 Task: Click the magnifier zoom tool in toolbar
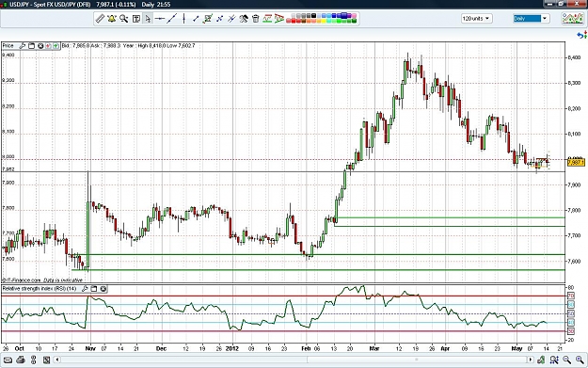pyautogui.click(x=124, y=19)
